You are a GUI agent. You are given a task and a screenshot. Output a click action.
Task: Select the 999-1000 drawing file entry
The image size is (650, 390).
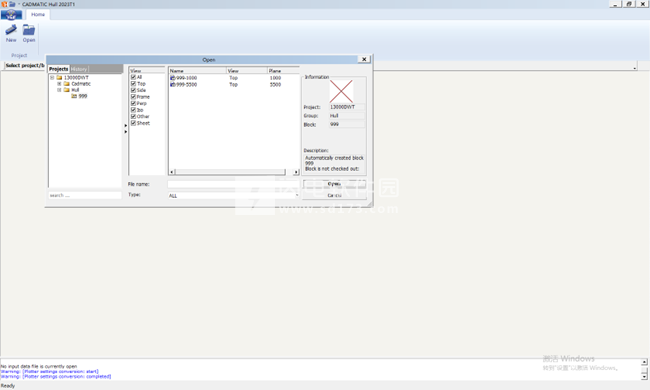(x=184, y=78)
